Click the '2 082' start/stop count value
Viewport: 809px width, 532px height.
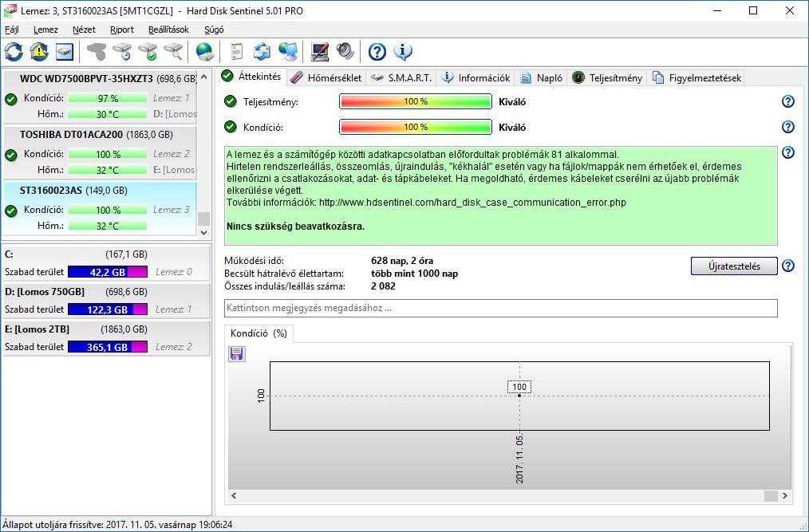coord(383,286)
